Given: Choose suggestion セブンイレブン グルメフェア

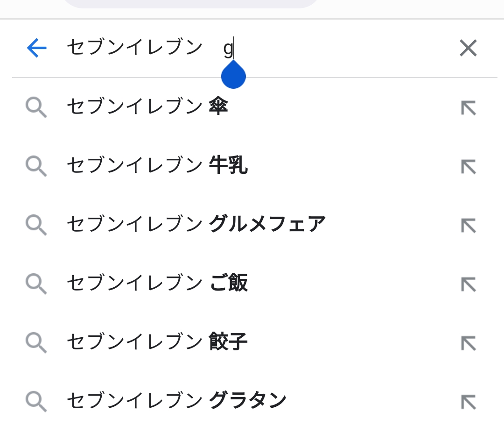Looking at the screenshot, I should coord(196,225).
